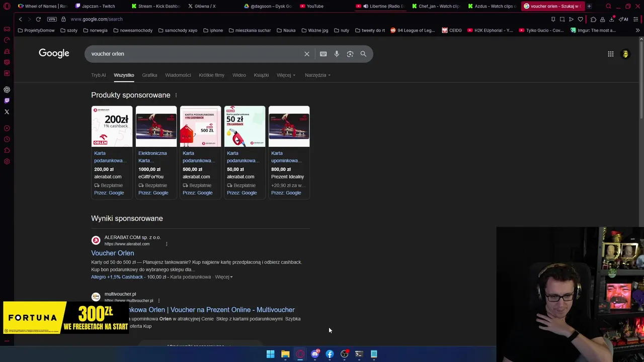The height and width of the screenshot is (362, 644).
Task: Switch to Japczan - Twitch tab
Action: point(96,6)
